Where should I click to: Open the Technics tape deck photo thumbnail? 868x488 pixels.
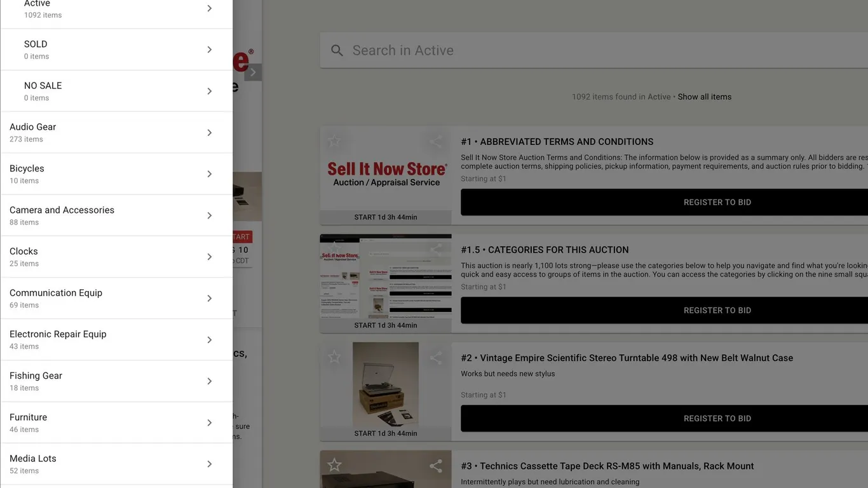[386, 469]
